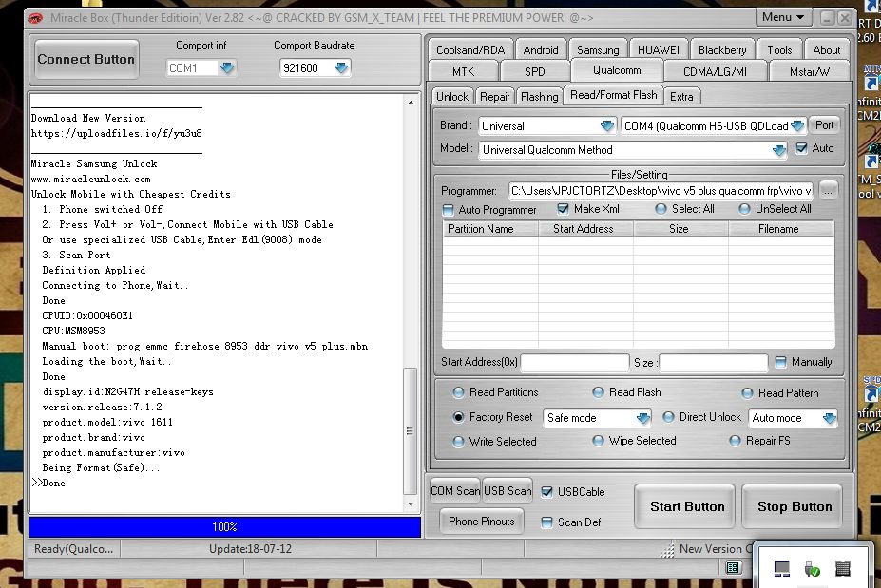Click the Connect Button
The width and height of the screenshot is (881, 588).
coord(86,59)
